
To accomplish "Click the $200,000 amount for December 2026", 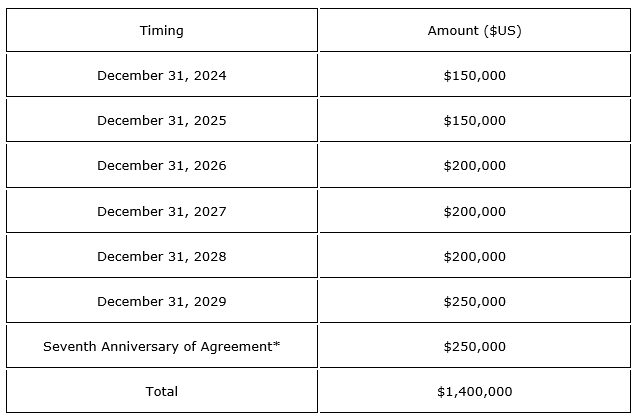I will point(474,165).
